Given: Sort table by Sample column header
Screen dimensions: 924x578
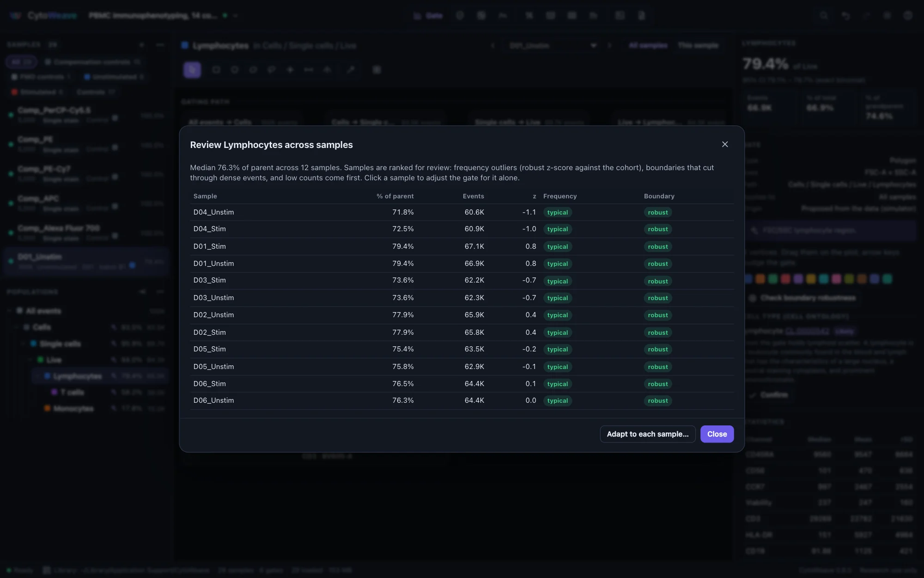Looking at the screenshot, I should click(x=205, y=196).
